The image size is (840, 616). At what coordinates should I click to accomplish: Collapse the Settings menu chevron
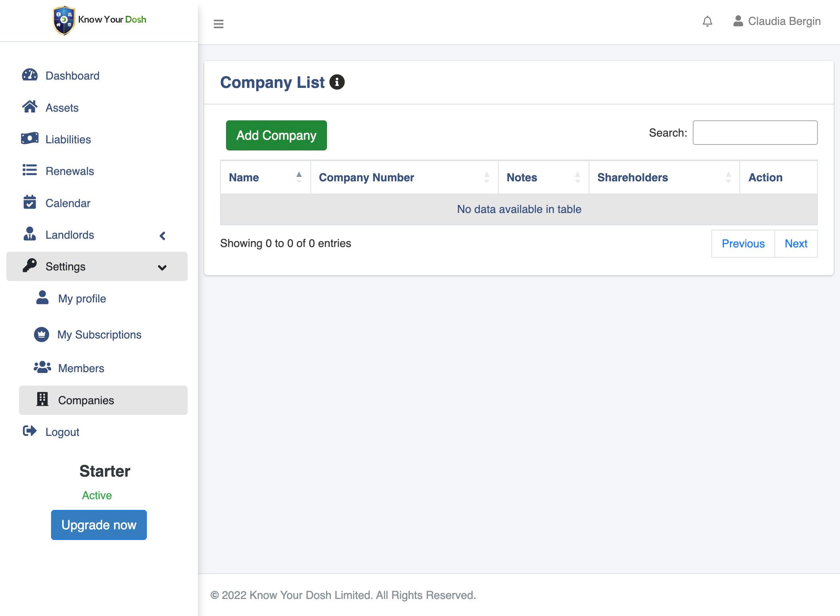(162, 268)
